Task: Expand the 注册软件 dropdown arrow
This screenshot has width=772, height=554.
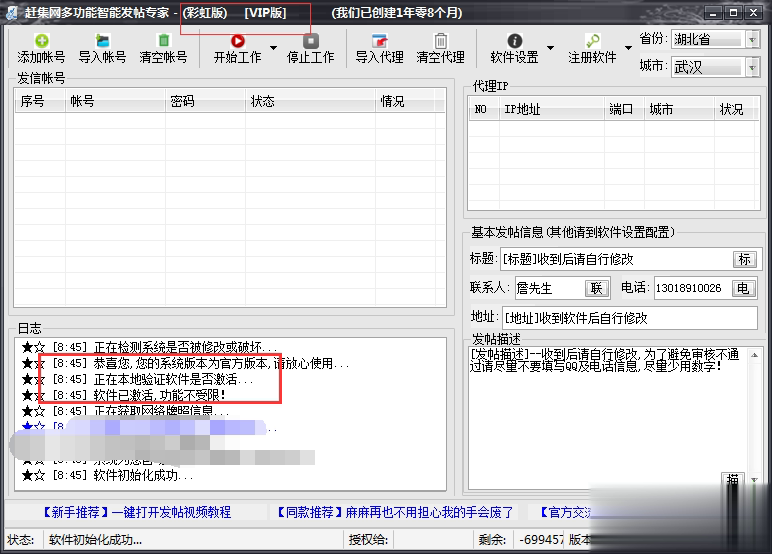Action: click(x=628, y=48)
